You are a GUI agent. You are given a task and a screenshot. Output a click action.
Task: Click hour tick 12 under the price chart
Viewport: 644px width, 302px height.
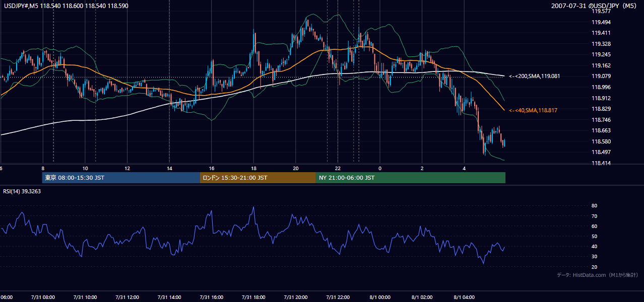point(127,168)
